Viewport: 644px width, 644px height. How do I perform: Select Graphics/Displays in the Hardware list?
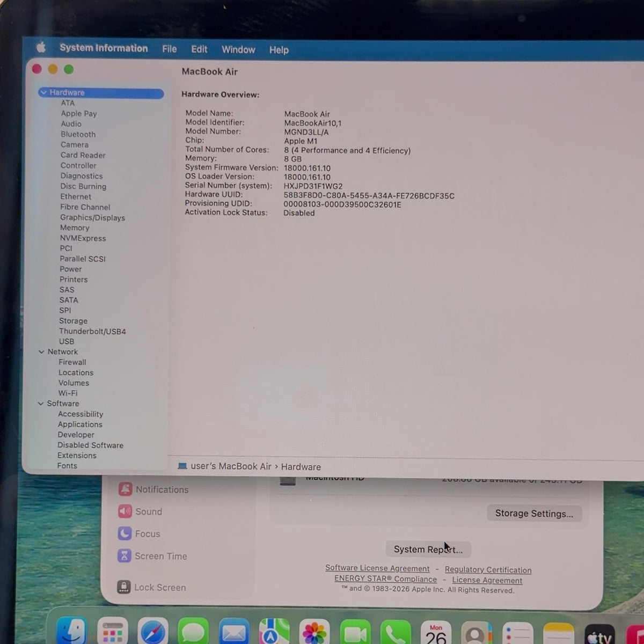pyautogui.click(x=92, y=217)
